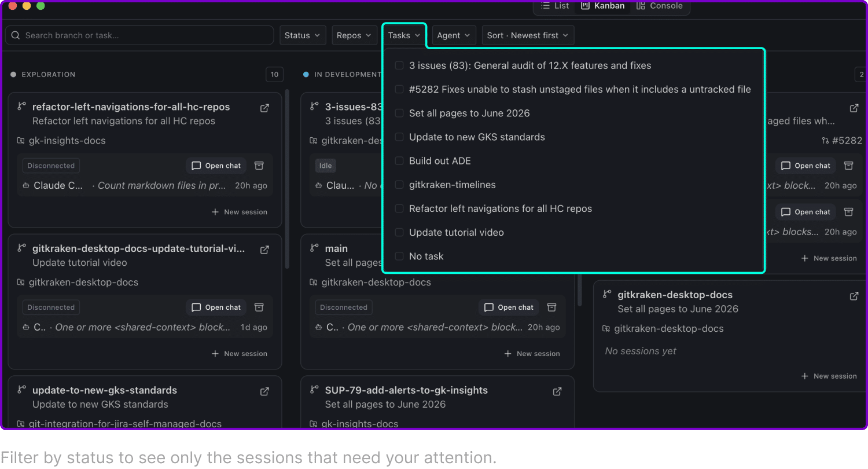Open the Status filter dropdown
The width and height of the screenshot is (868, 469).
pos(303,35)
